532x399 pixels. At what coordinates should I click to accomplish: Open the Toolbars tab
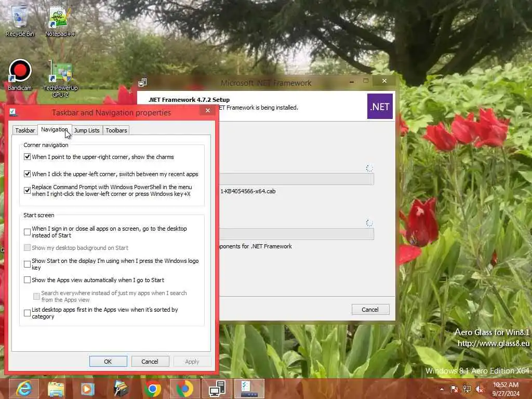[x=116, y=130]
